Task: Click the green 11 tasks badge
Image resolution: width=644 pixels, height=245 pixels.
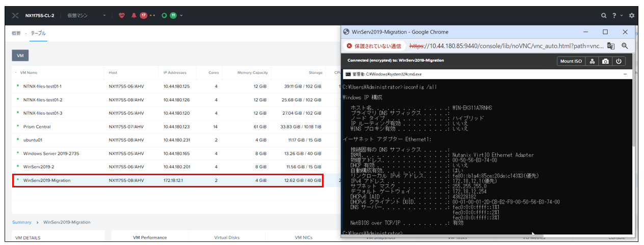Action: point(173,16)
